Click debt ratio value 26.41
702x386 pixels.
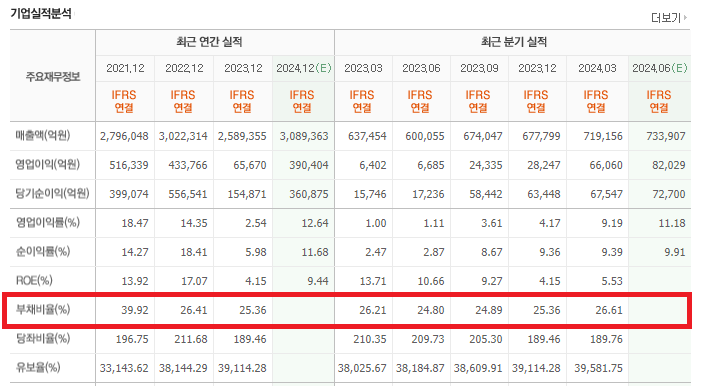click(x=194, y=310)
